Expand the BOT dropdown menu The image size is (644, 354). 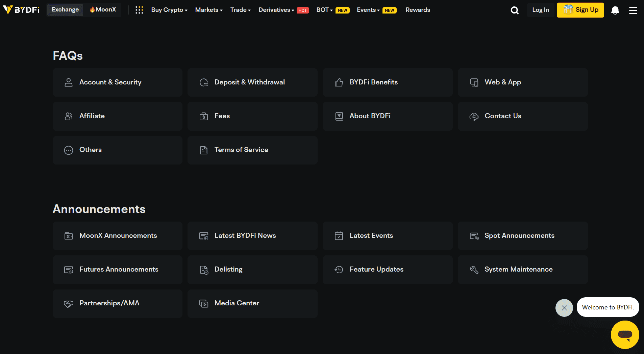coord(324,10)
